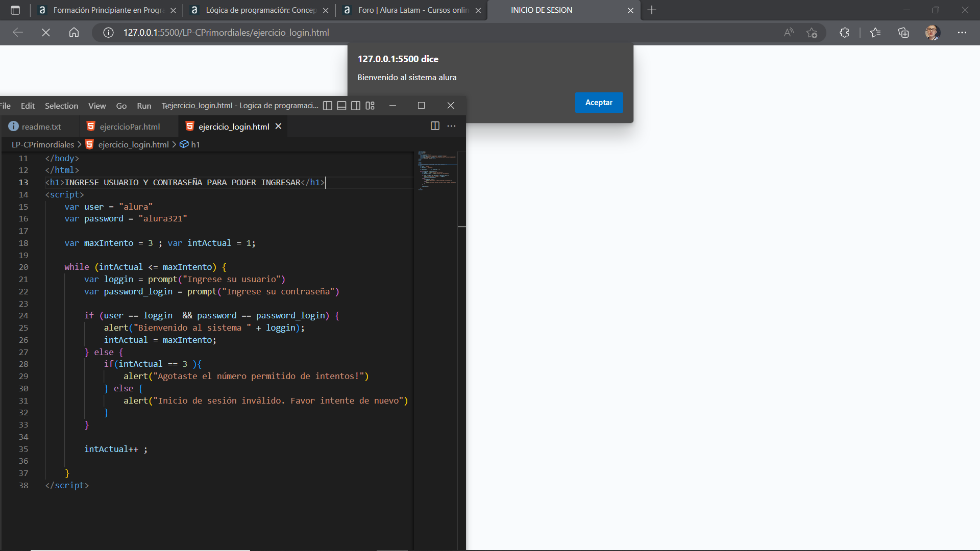Close the Foro Alura Latam browser tab
980x551 pixels.
[x=478, y=10]
